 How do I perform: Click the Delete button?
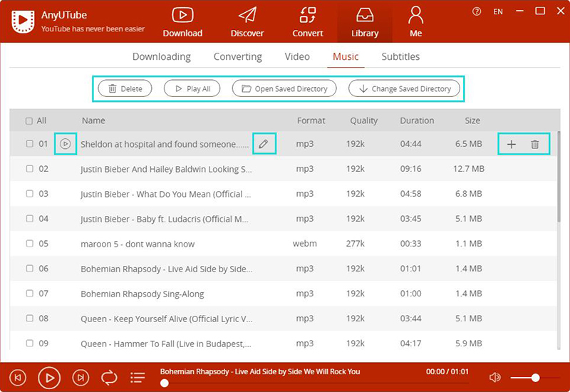pyautogui.click(x=125, y=88)
